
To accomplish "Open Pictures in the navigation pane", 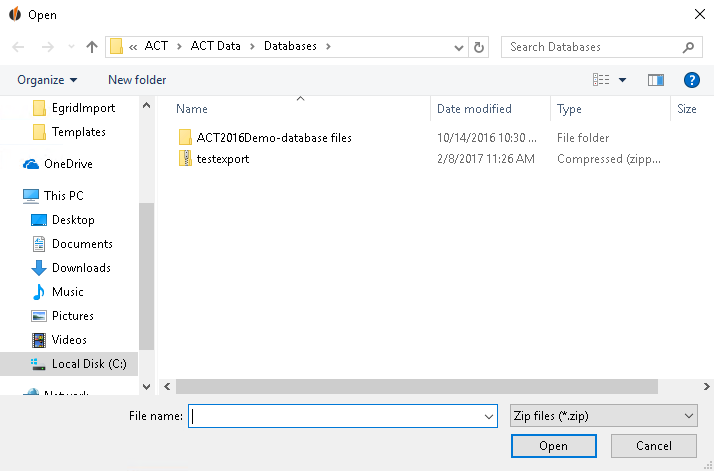I will [62, 316].
